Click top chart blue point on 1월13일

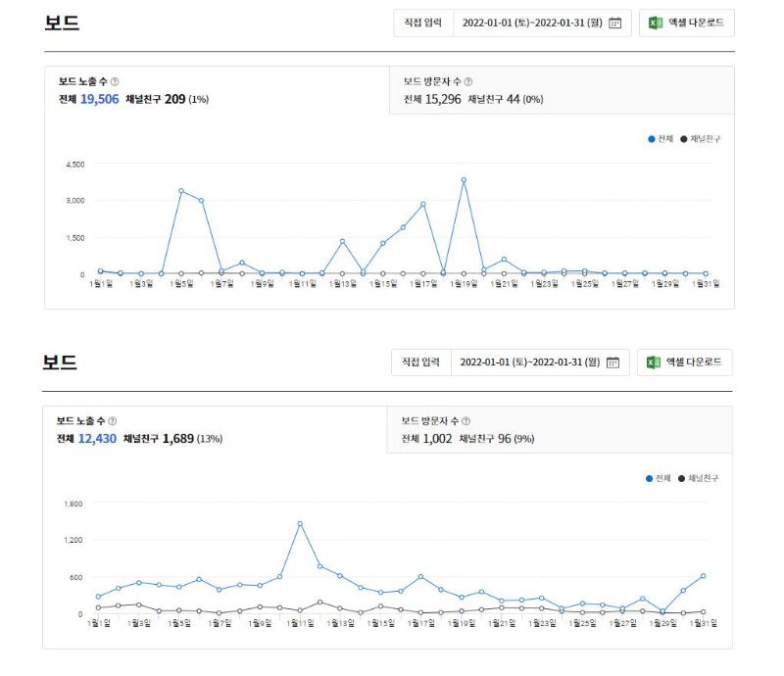pyautogui.click(x=342, y=242)
